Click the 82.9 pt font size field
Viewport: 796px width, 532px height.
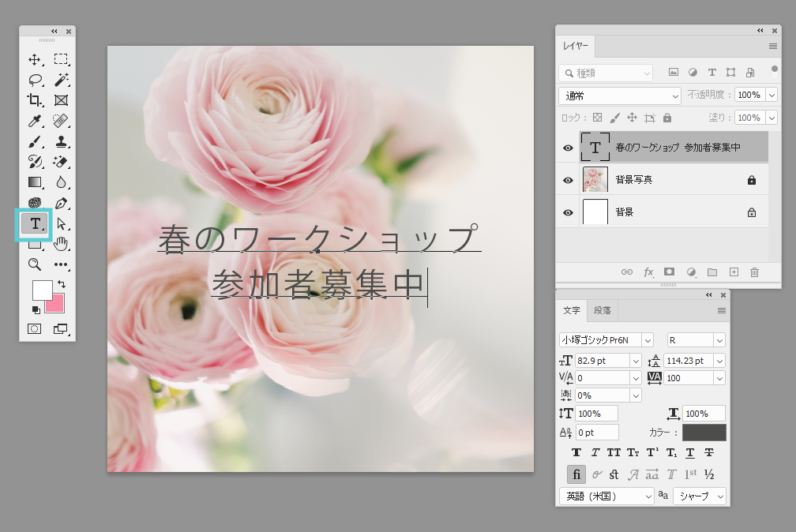(602, 361)
